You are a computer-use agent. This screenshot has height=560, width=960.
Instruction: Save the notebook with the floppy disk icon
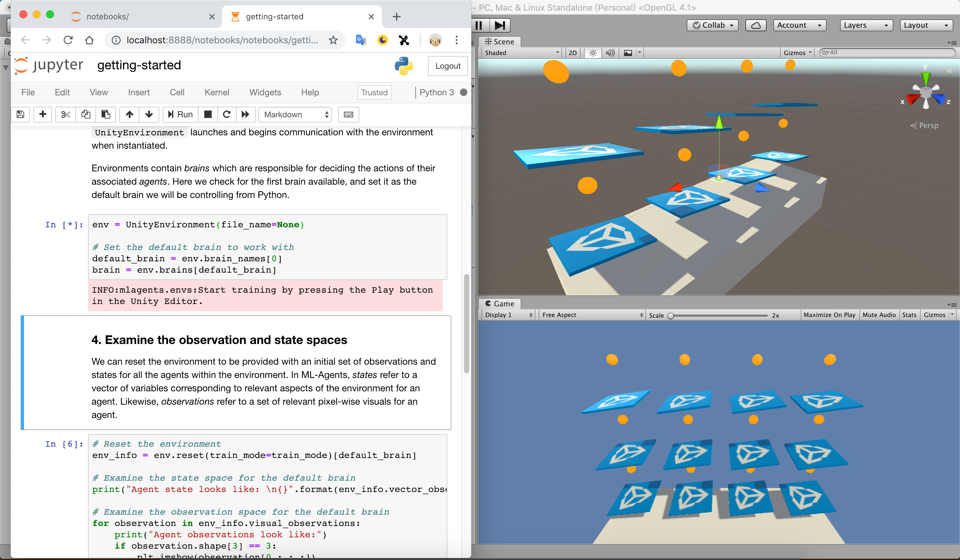click(21, 114)
